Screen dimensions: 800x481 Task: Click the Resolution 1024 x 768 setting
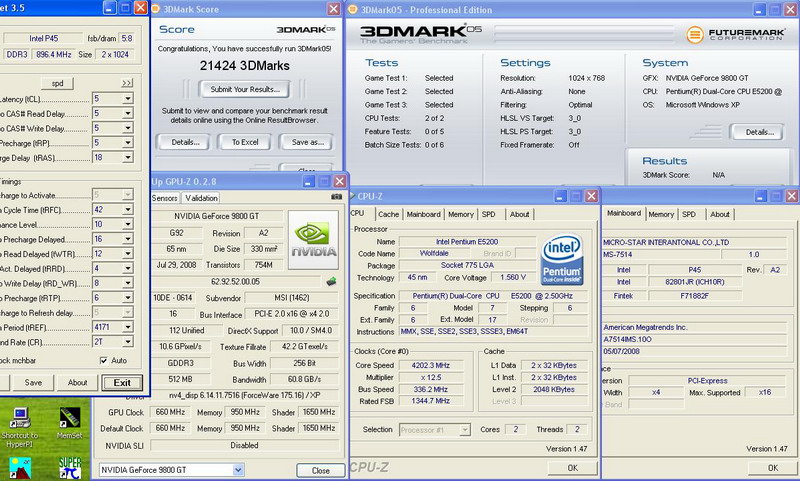(586, 78)
